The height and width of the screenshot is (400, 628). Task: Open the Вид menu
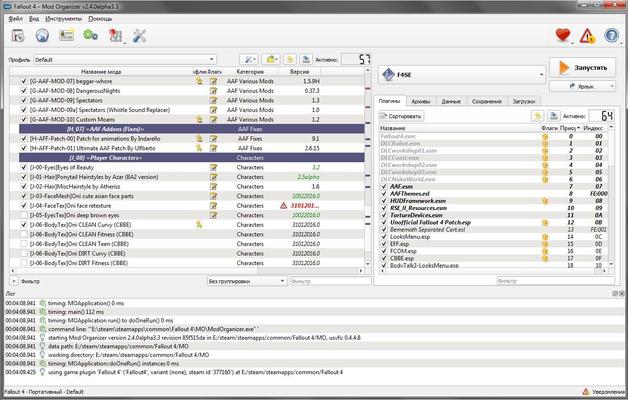(x=34, y=19)
